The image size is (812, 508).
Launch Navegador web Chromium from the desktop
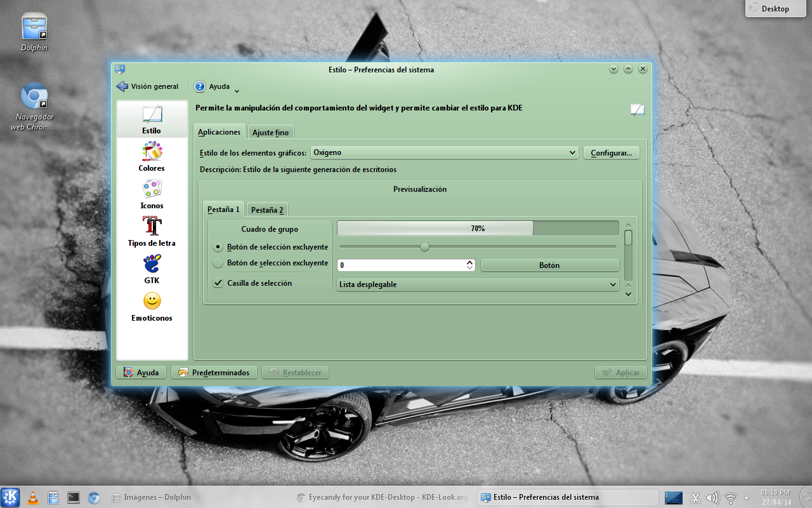click(x=34, y=106)
